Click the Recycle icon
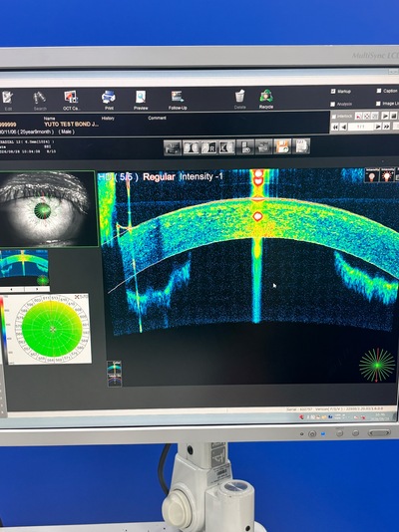This screenshot has width=399, height=532. tap(266, 100)
